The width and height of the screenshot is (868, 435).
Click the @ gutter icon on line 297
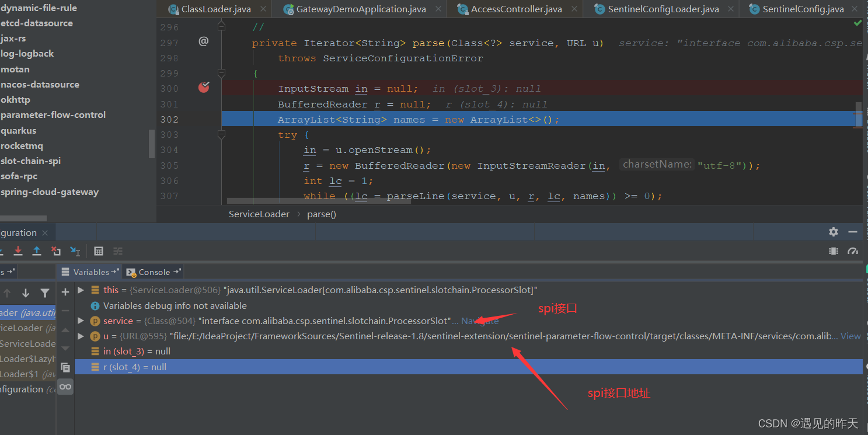(x=204, y=41)
